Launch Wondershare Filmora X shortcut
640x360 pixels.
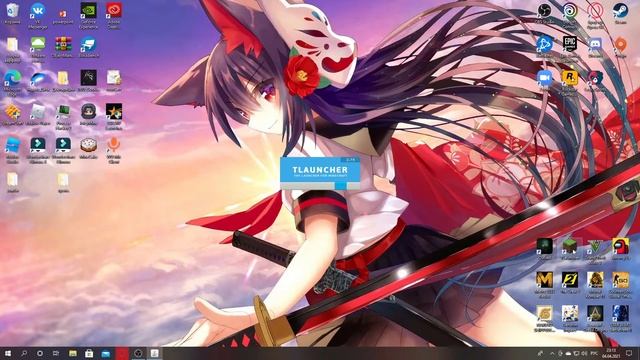coord(38,145)
